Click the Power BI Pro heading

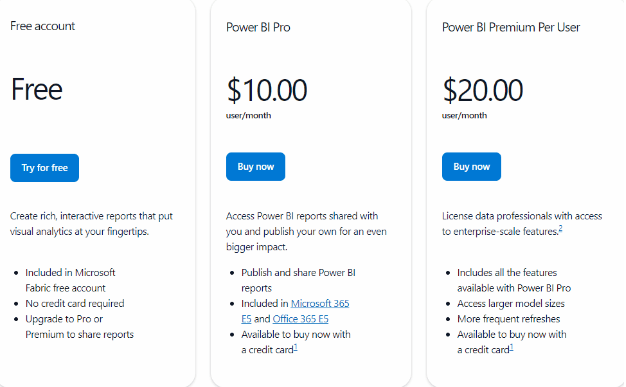click(258, 27)
